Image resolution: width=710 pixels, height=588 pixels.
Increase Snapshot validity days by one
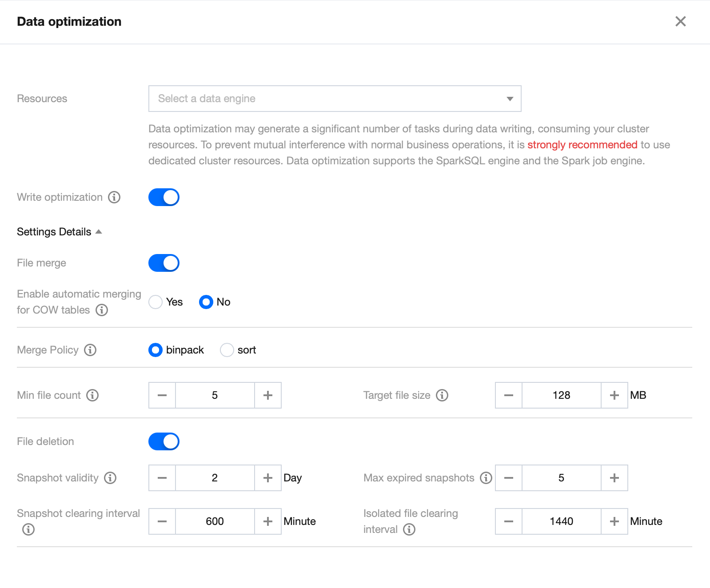[268, 478]
